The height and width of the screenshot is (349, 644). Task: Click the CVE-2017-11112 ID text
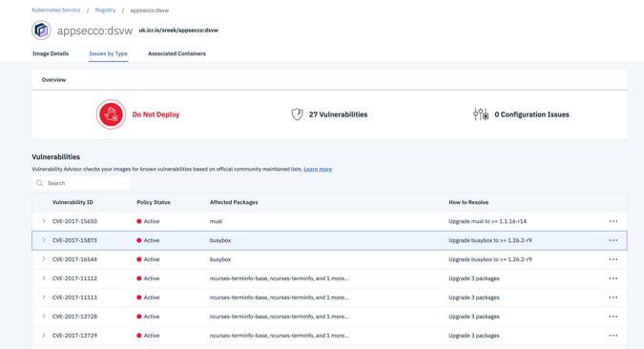coord(74,278)
